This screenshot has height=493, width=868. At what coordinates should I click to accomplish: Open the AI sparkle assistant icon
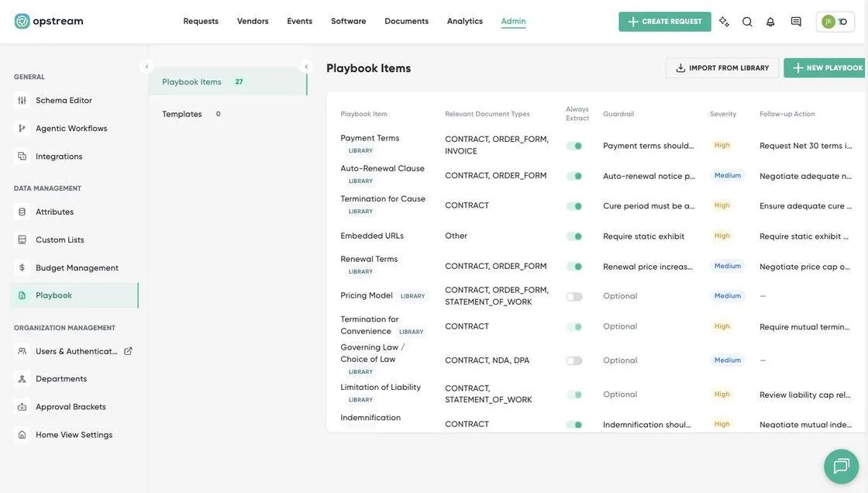coord(724,22)
